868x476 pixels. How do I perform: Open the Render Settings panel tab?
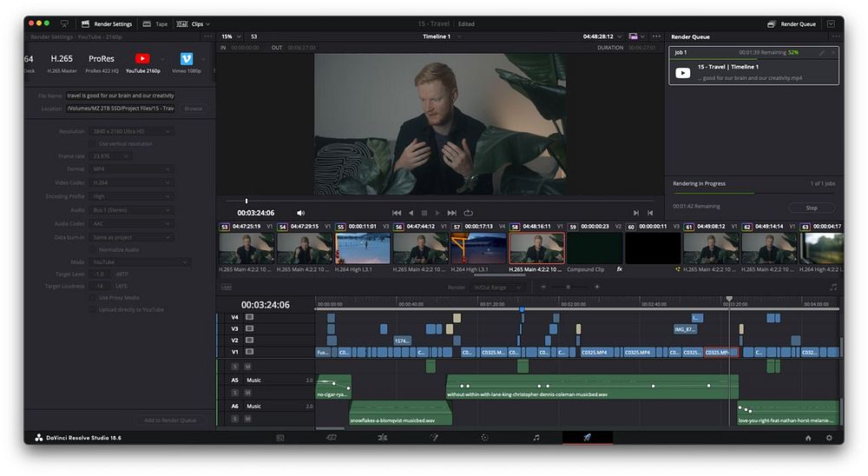coord(107,23)
